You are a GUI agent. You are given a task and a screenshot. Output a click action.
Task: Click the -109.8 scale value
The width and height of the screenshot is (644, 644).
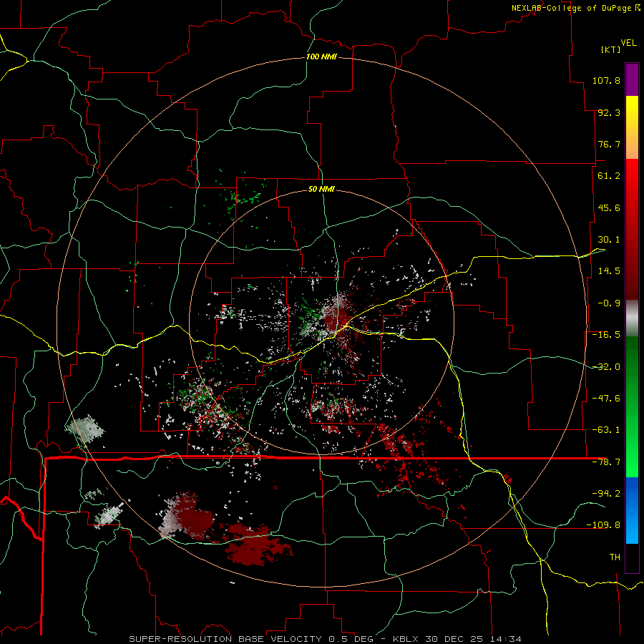click(x=603, y=525)
